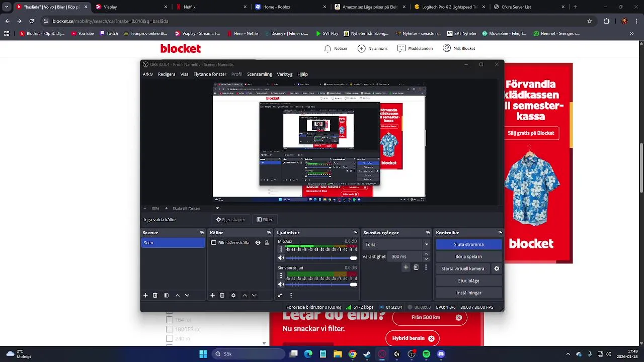Image resolution: width=644 pixels, height=362 pixels.
Task: Open the preview scaling dropdown arrow
Action: (217, 208)
